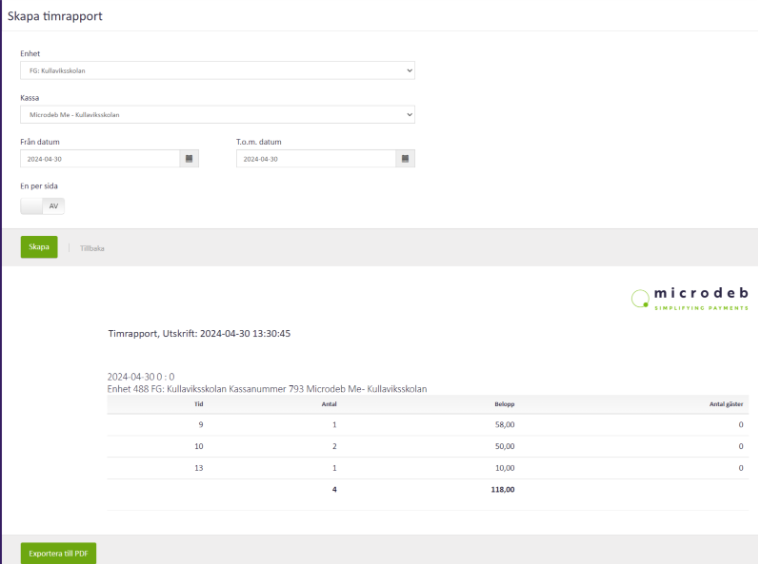Click into the Från datum field
Screen dimensions: 759x564
point(99,159)
